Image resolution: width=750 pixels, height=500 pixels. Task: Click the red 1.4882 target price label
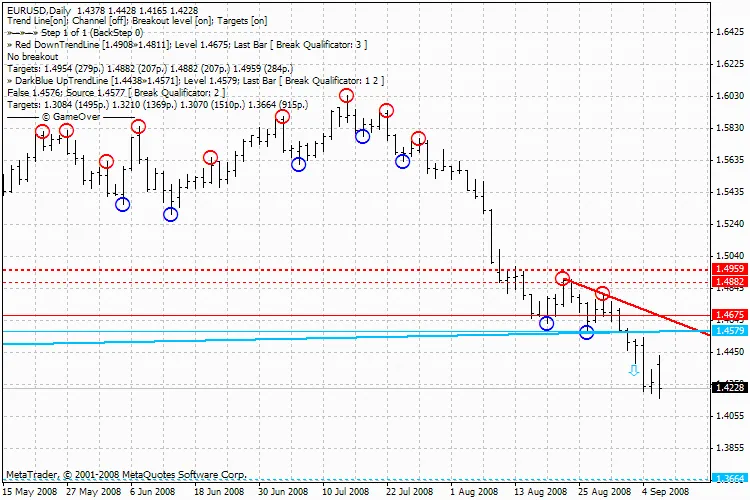pyautogui.click(x=729, y=283)
